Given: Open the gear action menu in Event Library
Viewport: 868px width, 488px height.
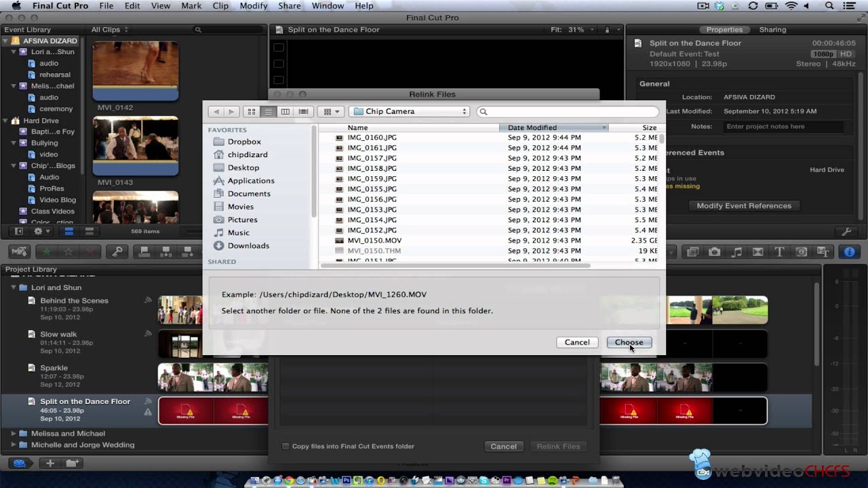Looking at the screenshot, I should [41, 231].
